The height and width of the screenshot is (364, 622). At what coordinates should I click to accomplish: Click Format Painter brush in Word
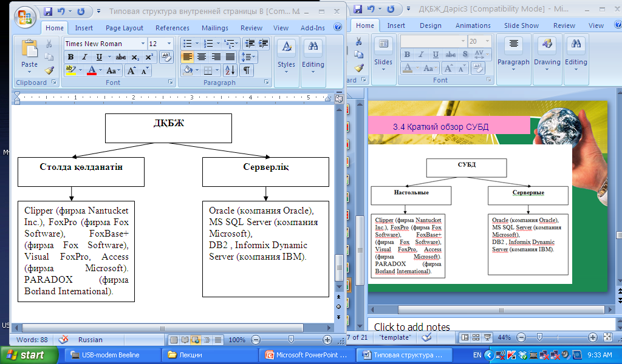49,70
